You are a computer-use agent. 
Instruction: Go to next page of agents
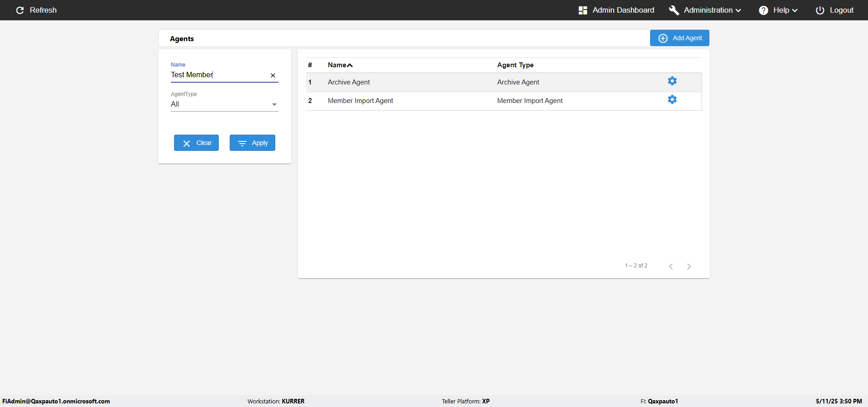[x=689, y=267]
